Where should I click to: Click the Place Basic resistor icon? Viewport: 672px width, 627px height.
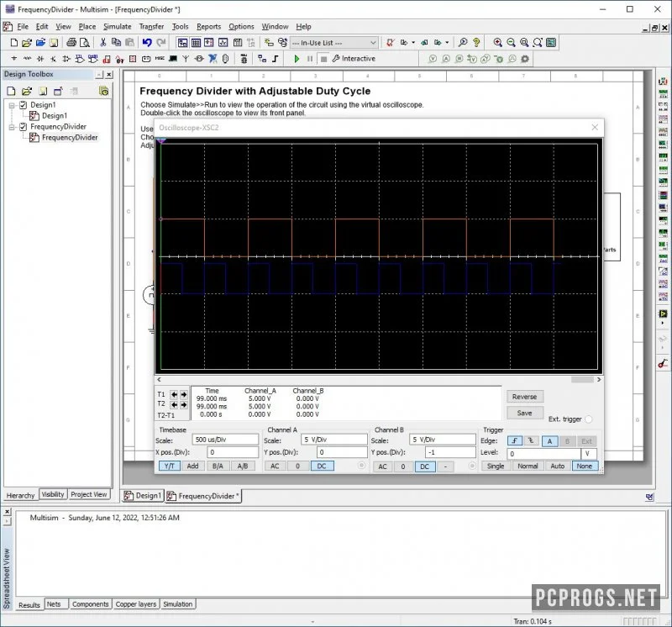28,58
